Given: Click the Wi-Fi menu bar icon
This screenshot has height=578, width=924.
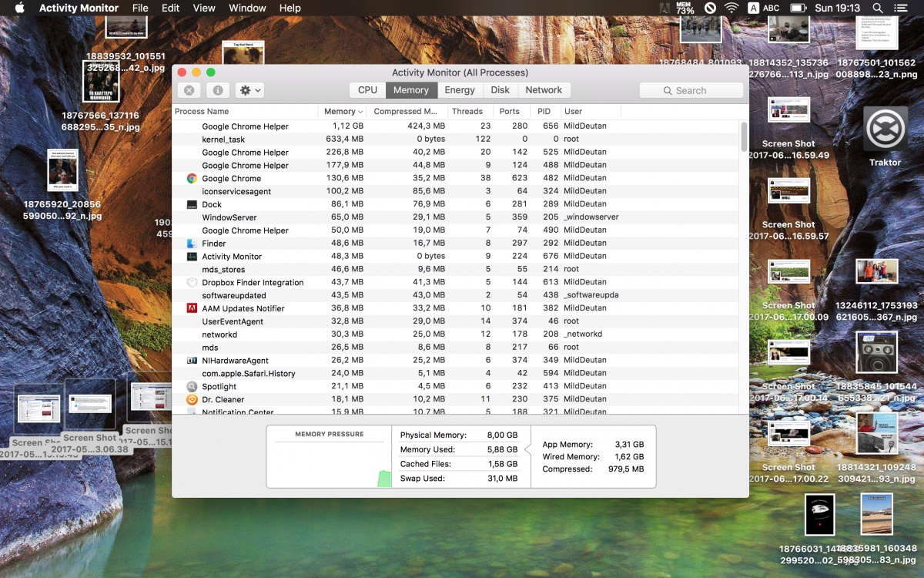Looking at the screenshot, I should (731, 8).
